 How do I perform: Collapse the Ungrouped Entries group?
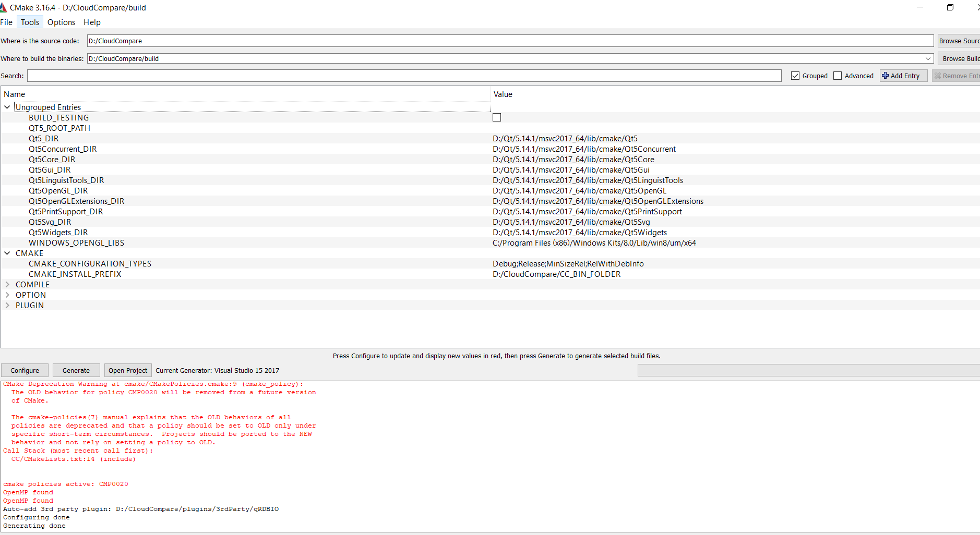(7, 107)
